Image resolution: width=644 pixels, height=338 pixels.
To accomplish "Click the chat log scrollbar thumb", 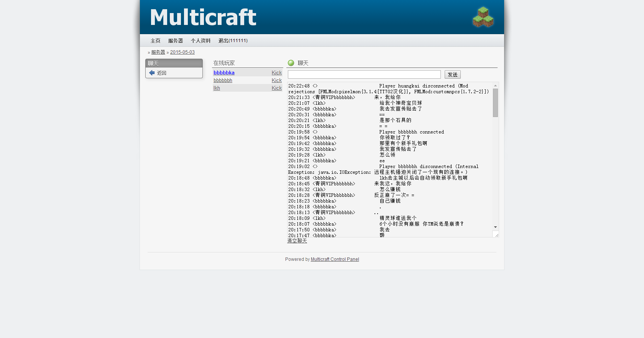I will [495, 103].
